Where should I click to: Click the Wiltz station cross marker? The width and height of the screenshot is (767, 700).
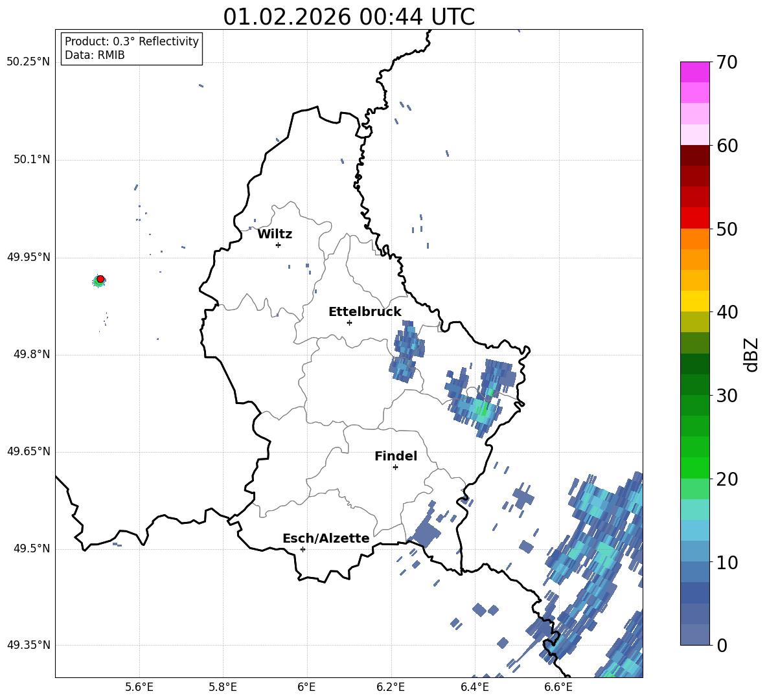point(278,245)
